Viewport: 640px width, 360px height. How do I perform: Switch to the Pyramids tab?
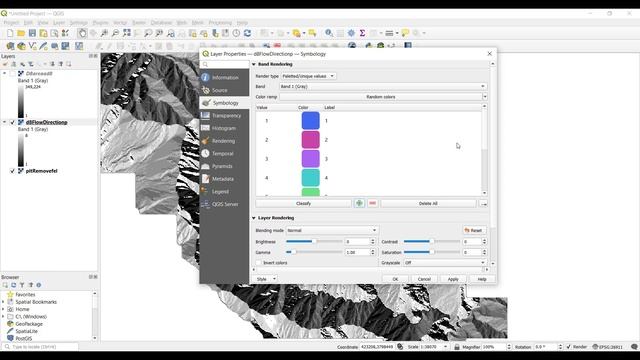coord(224,166)
